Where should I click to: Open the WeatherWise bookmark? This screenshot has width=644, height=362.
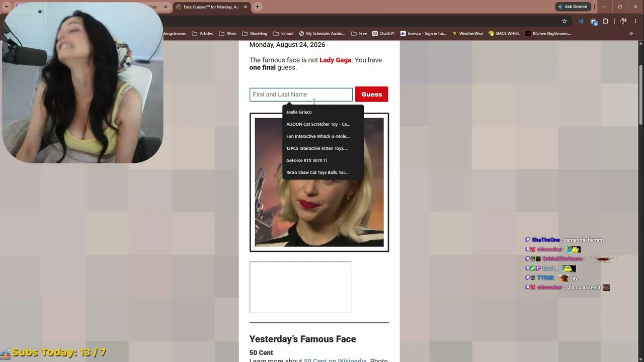(467, 34)
